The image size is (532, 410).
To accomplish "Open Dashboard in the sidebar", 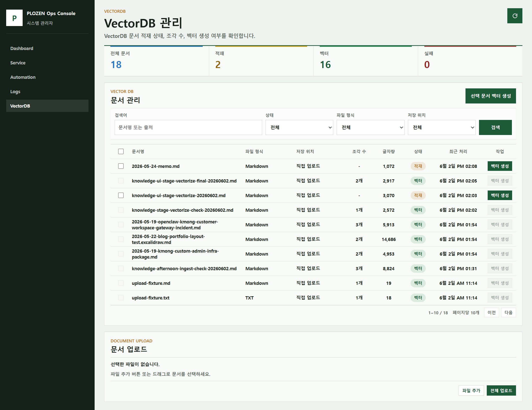I will [x=47, y=48].
